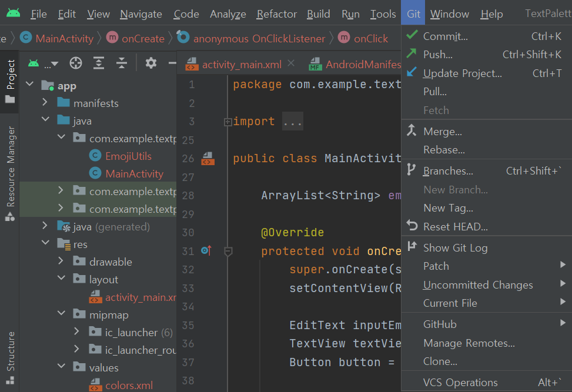This screenshot has width=572, height=392.
Task: Click the Branches icon in the Git menu
Action: point(411,170)
